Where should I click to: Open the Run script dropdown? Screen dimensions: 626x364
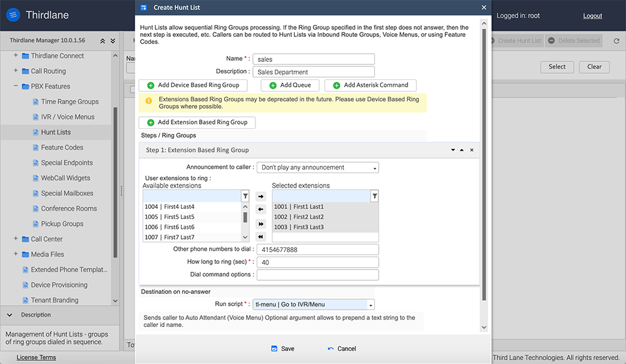314,305
